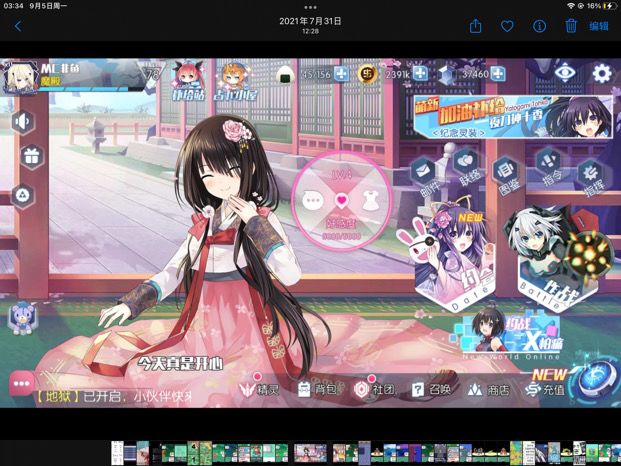Add gold coins with plus beside 2391k
This screenshot has height=466, width=621.
coord(421,74)
